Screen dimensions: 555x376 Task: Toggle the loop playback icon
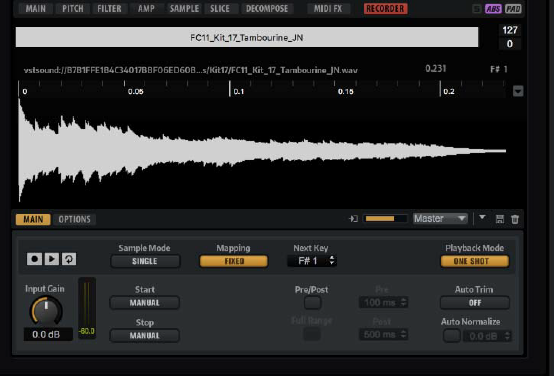pyautogui.click(x=69, y=259)
